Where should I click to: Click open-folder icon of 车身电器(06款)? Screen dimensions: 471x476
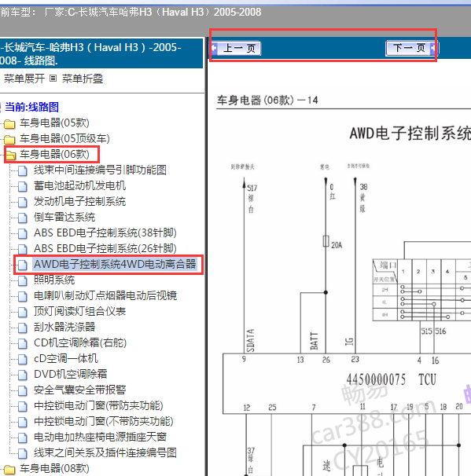11,155
